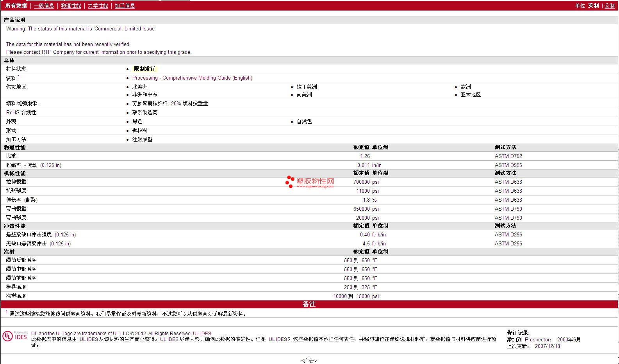Switch units to 公制
This screenshot has width=619, height=364.
point(609,5)
